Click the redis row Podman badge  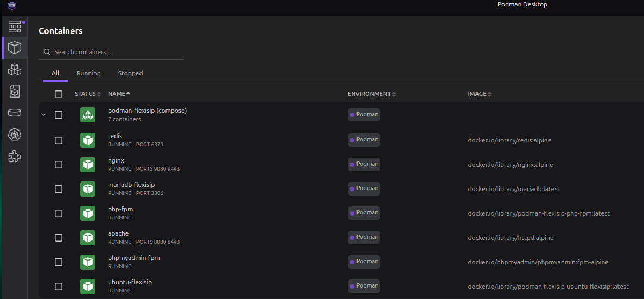point(364,140)
